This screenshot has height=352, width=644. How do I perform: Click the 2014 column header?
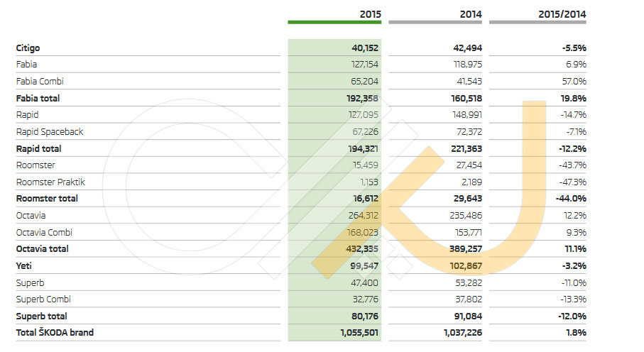(x=471, y=14)
